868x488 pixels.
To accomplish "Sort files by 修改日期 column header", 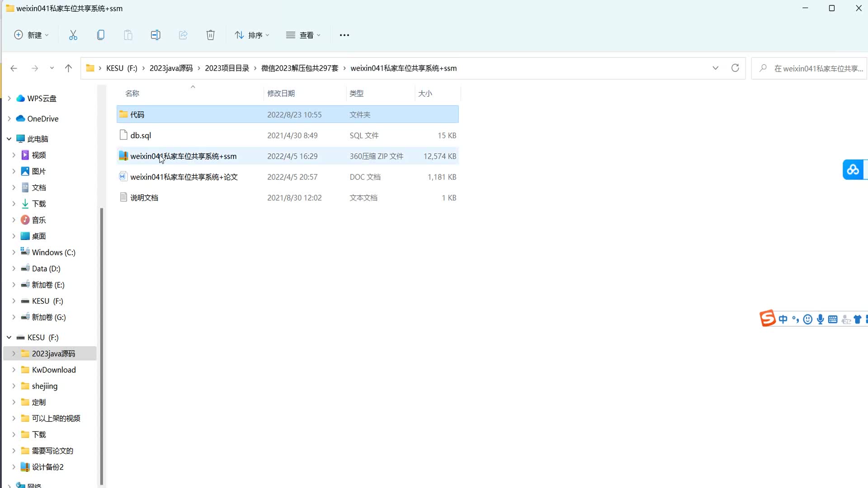I will [x=281, y=94].
